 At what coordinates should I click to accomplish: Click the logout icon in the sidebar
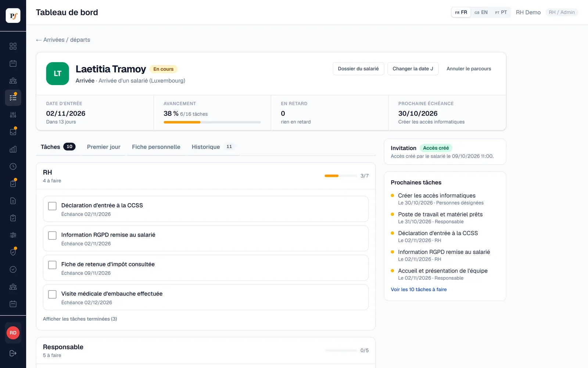coord(13,353)
